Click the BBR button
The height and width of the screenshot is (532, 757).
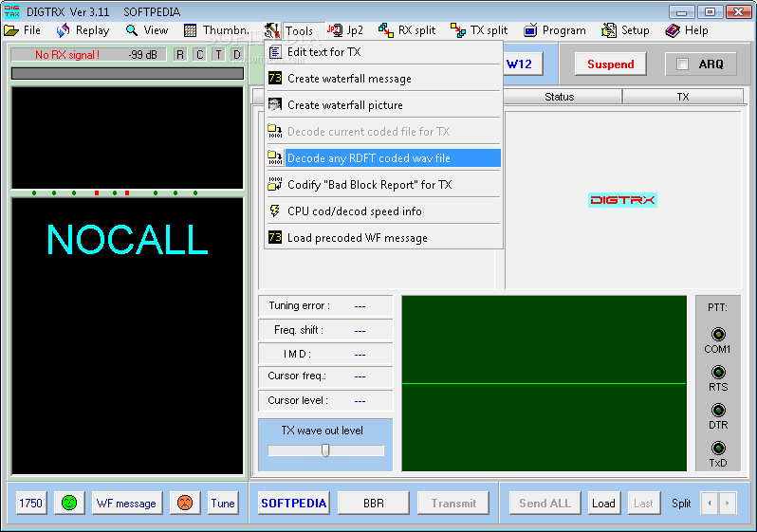[373, 503]
